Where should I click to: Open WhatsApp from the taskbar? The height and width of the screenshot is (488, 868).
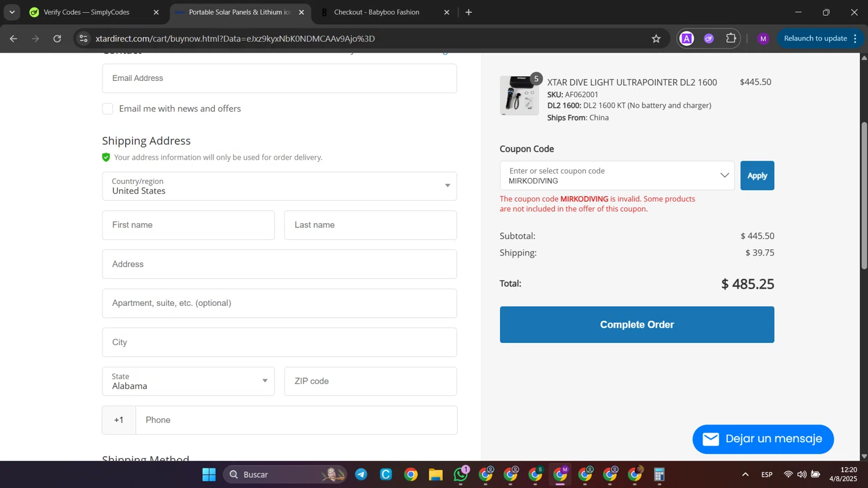tap(461, 475)
